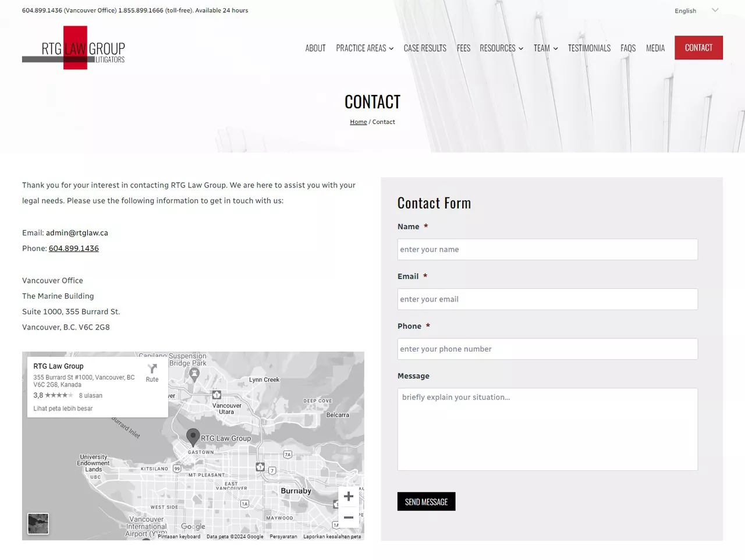Viewport: 745px width, 560px height.
Task: Zoom out on the map
Action: point(348,518)
